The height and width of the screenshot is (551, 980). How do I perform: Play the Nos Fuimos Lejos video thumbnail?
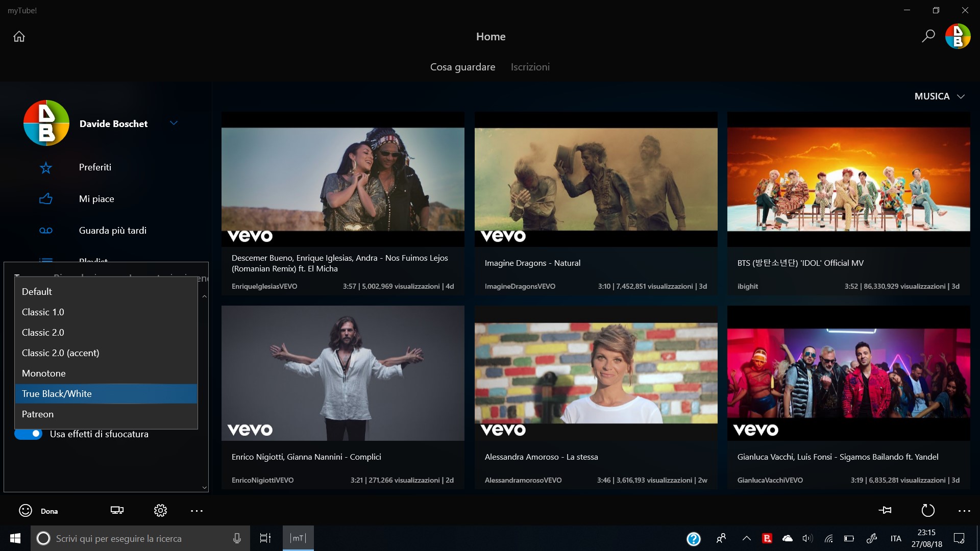click(343, 179)
